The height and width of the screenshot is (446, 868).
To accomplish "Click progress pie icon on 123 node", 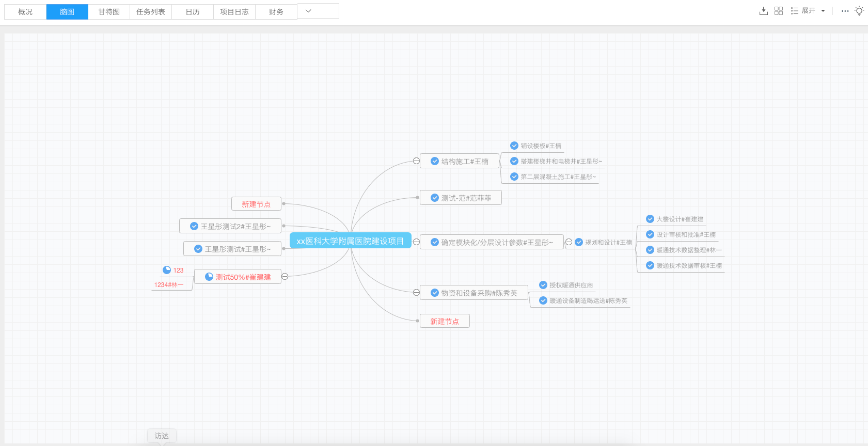I will click(167, 270).
